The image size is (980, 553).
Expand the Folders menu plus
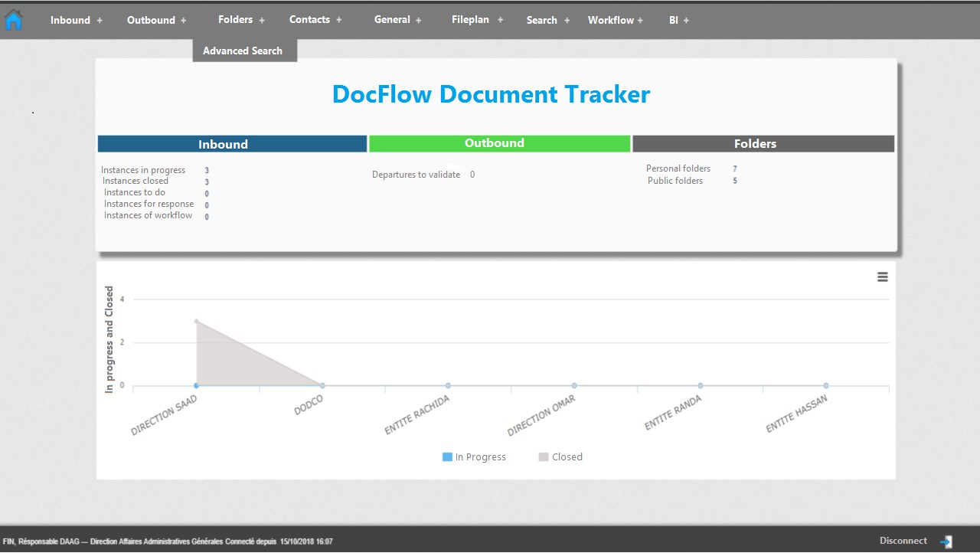coord(262,21)
